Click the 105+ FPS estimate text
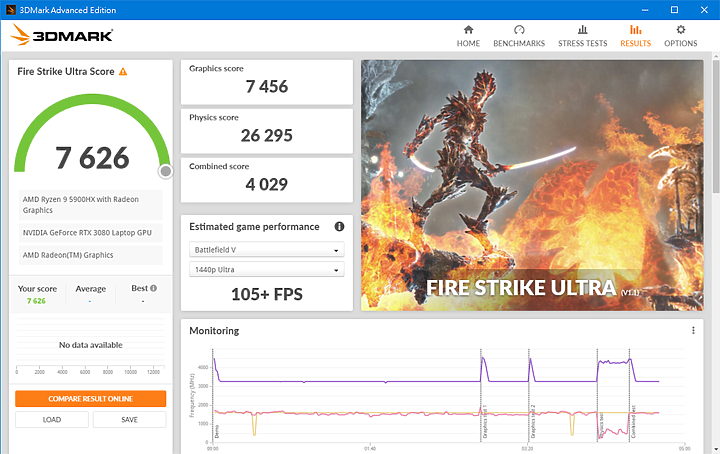720x454 pixels. click(267, 294)
